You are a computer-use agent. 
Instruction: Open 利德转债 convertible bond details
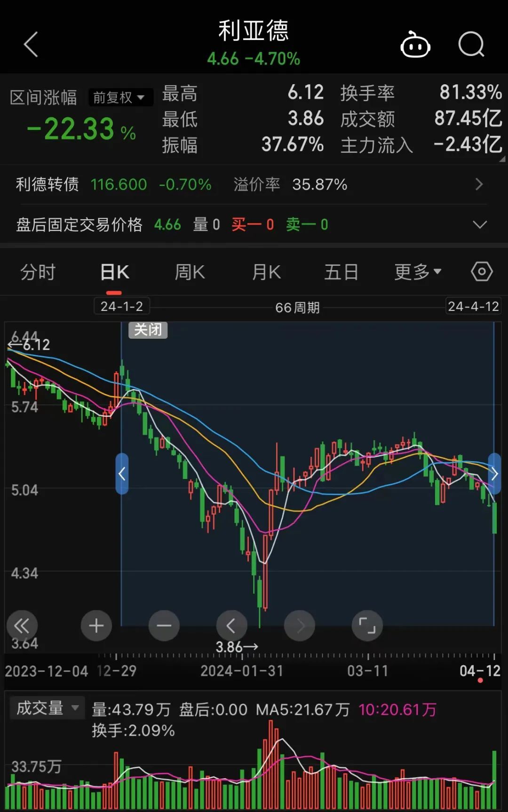pyautogui.click(x=254, y=184)
